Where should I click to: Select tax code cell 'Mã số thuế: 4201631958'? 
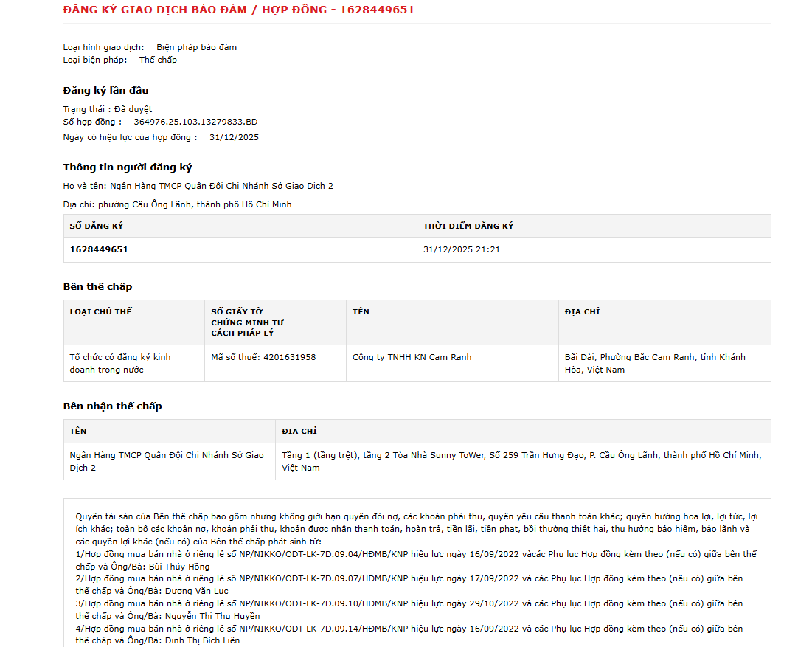coord(276,364)
